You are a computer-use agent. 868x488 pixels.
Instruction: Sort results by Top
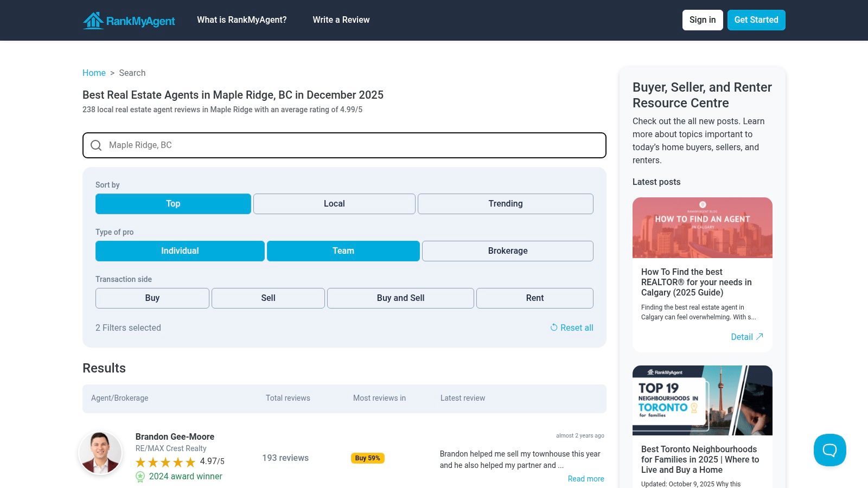(173, 204)
